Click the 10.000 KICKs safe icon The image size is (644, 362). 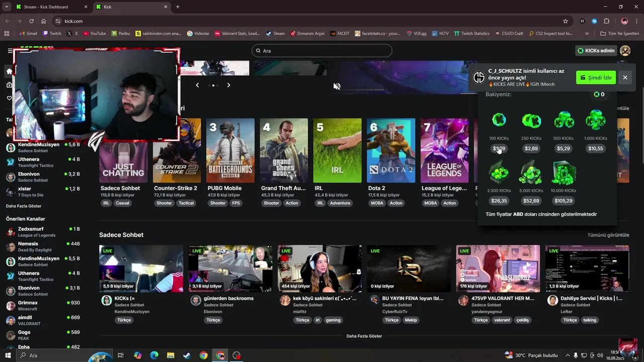563,173
